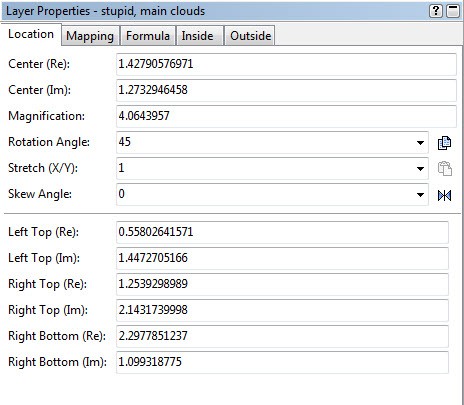Viewport: 464px width, 405px height.
Task: Click the 'Left Top (Re):' label
Action: point(43,232)
